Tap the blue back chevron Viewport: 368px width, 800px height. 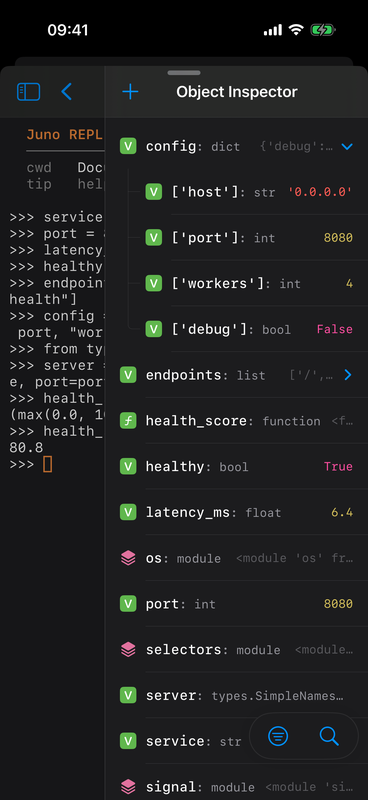tap(66, 92)
